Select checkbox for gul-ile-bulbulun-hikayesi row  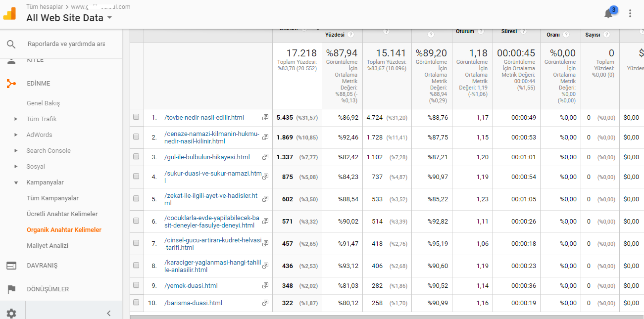(136, 157)
